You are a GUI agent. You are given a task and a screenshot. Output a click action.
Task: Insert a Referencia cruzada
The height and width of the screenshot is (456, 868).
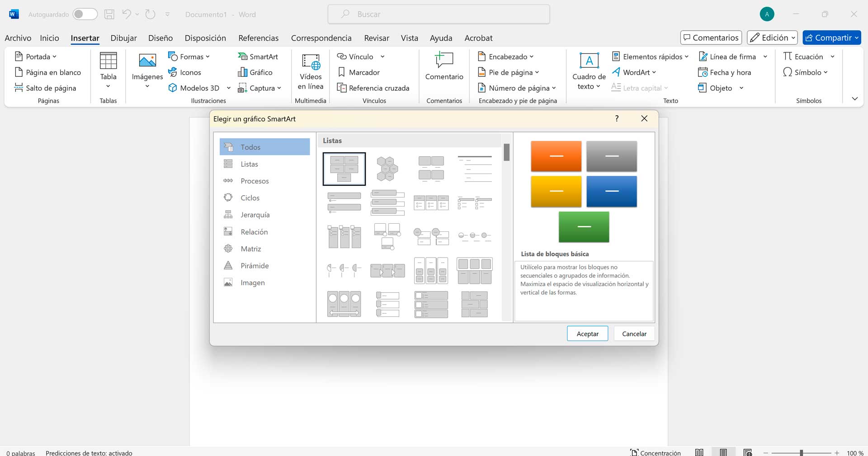pos(373,88)
